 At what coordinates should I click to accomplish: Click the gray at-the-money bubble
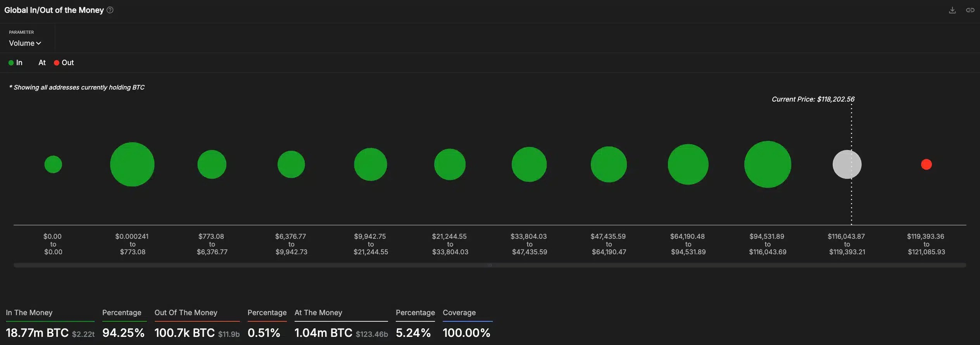pyautogui.click(x=847, y=164)
